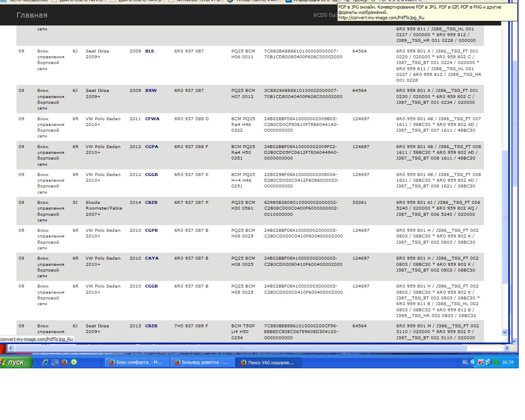Image resolution: width=525 pixels, height=420 pixels.
Task: Open the green @ agent tray icon
Action: 495,362
